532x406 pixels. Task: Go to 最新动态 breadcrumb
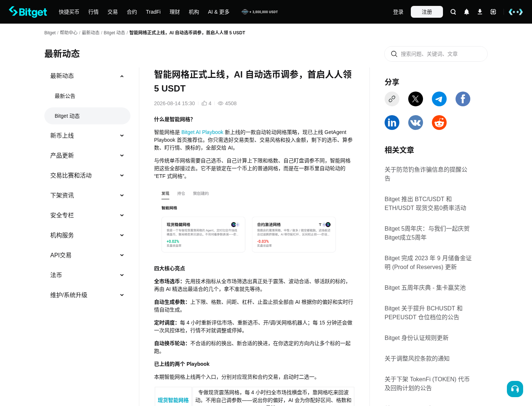pyautogui.click(x=91, y=33)
